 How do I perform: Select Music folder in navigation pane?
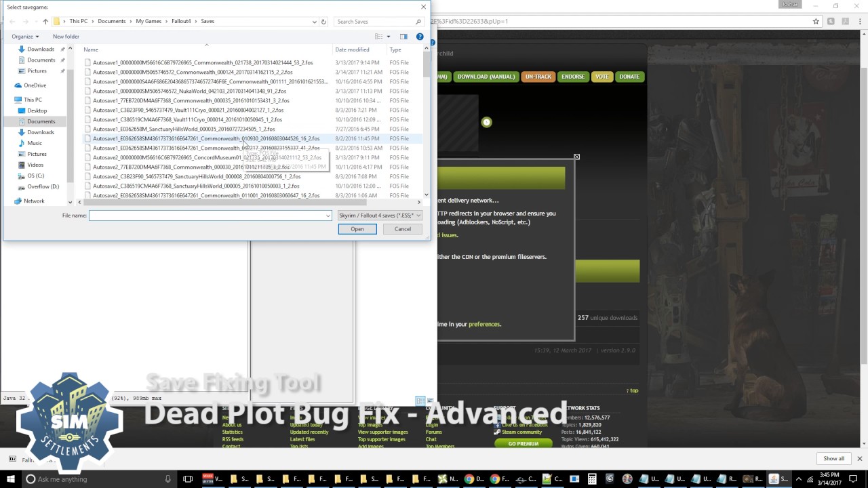(35, 143)
